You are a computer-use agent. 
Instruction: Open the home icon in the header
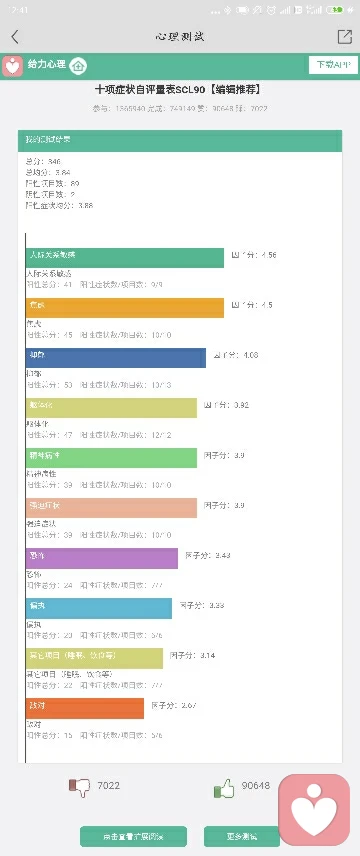[x=79, y=66]
